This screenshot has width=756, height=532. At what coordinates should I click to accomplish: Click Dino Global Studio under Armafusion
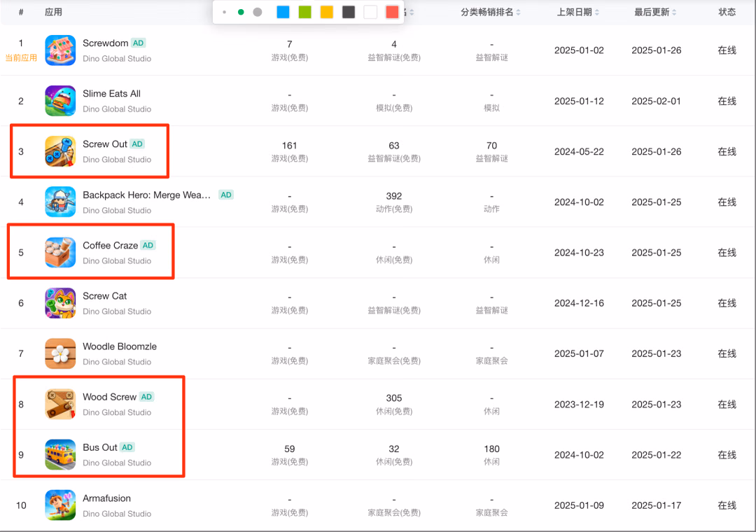[117, 514]
